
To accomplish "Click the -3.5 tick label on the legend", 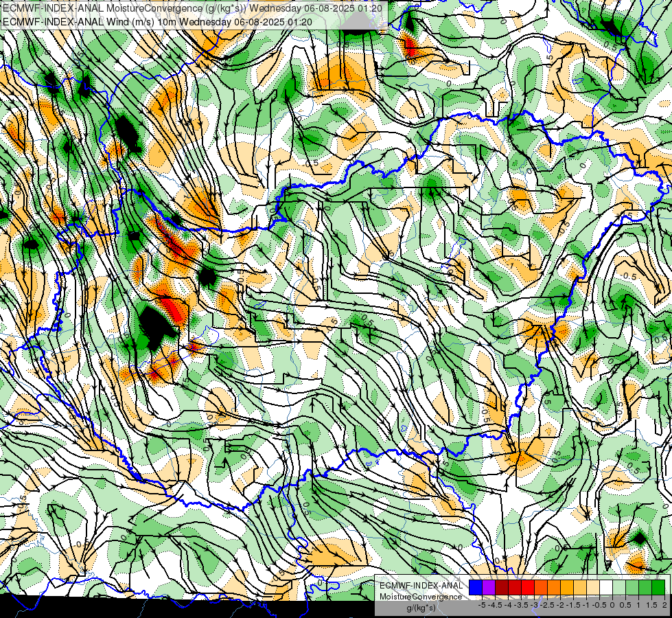I will coord(521,605).
